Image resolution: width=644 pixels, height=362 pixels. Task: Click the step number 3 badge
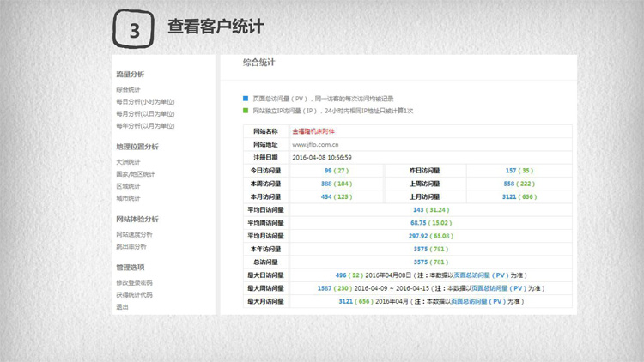point(134,31)
